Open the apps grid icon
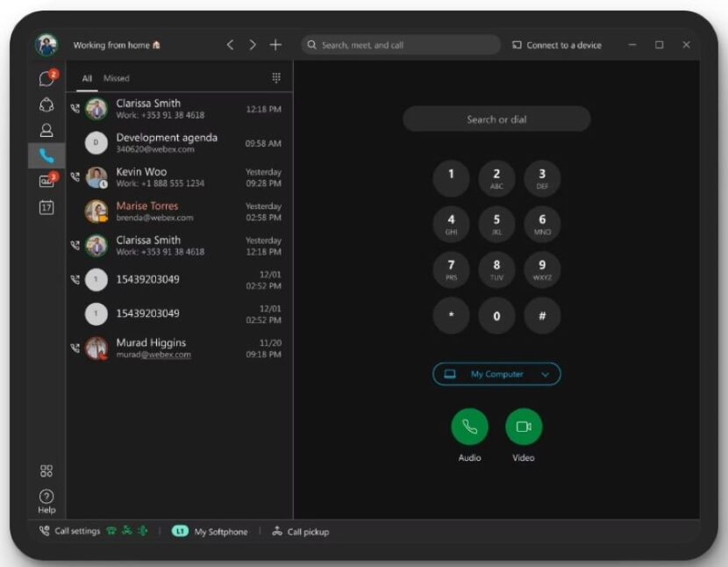This screenshot has height=567, width=728. tap(46, 470)
